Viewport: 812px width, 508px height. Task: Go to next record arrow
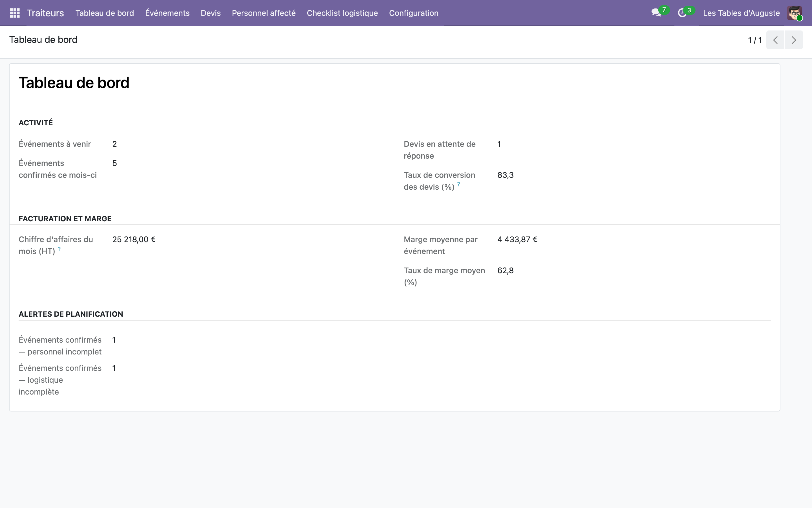point(794,40)
